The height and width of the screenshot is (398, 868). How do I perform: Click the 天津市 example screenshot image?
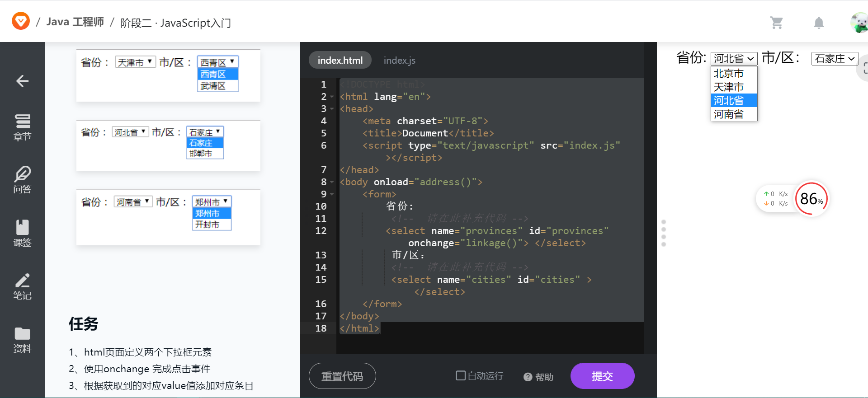click(168, 75)
